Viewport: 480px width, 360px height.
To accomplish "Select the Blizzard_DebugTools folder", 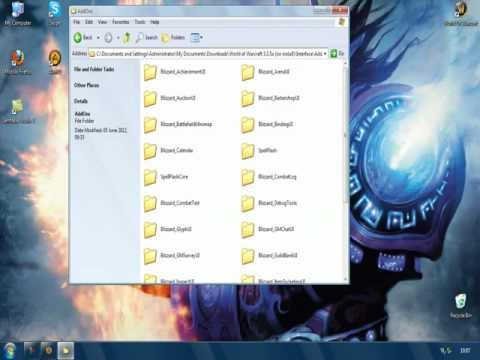I will [269, 203].
